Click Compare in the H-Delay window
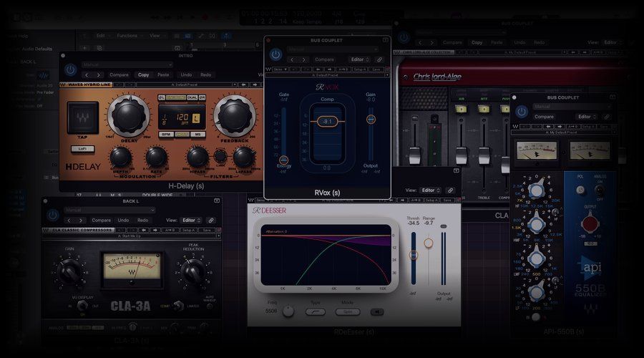 [x=119, y=74]
